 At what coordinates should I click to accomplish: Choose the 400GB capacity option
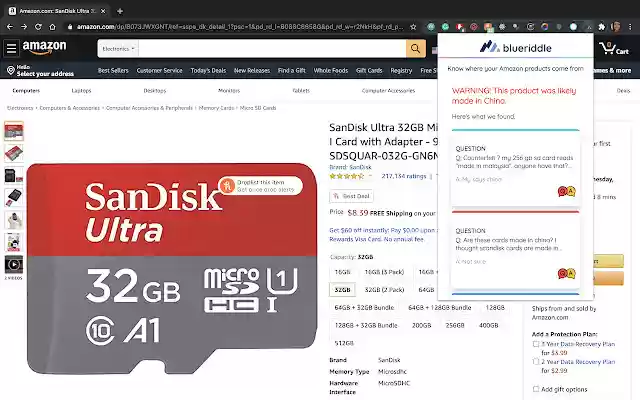pyautogui.click(x=488, y=326)
